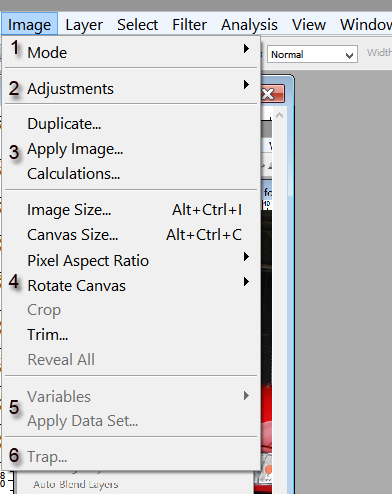Image resolution: width=392 pixels, height=494 pixels.
Task: Select Apply Image... menu entry
Action: pos(75,149)
